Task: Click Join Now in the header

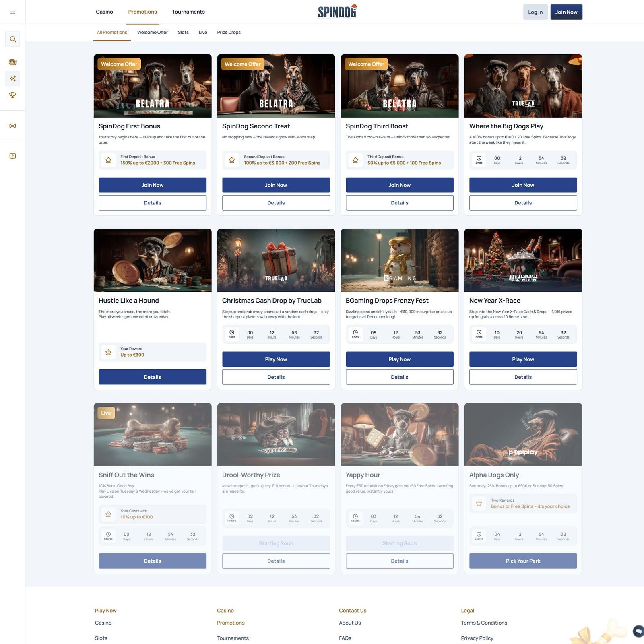Action: pyautogui.click(x=566, y=12)
